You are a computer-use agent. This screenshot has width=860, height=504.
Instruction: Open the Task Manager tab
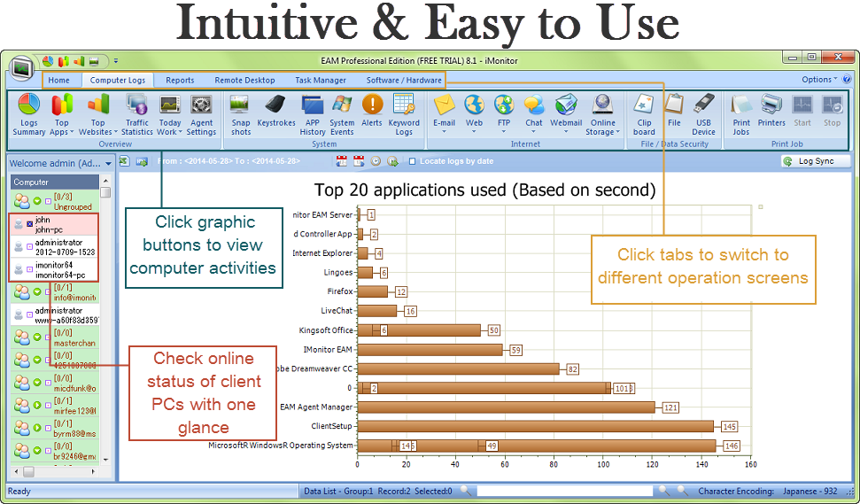[x=321, y=80]
